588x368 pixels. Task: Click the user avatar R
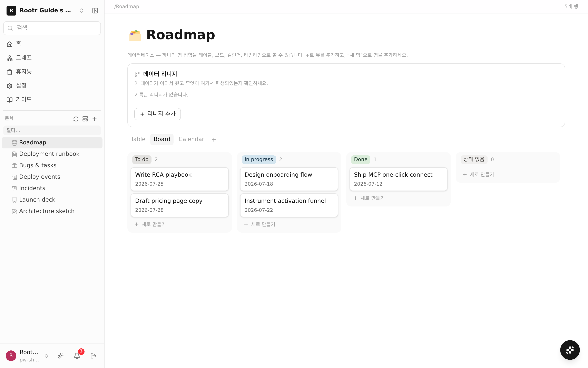[11, 356]
